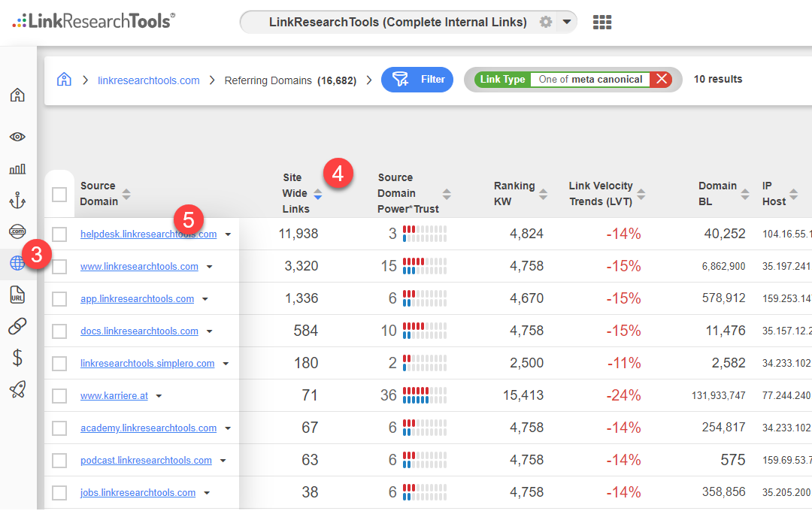
Task: Open the .com domains icon in sidebar
Action: (17, 231)
